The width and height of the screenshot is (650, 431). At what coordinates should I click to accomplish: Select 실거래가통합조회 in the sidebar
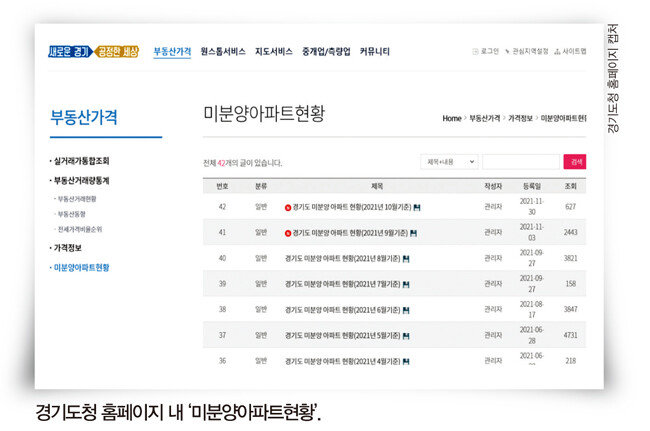pyautogui.click(x=81, y=161)
